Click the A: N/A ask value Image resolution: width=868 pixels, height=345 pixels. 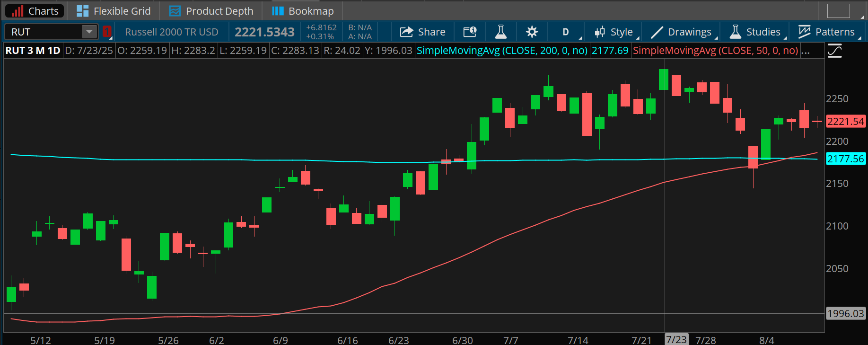coord(360,36)
